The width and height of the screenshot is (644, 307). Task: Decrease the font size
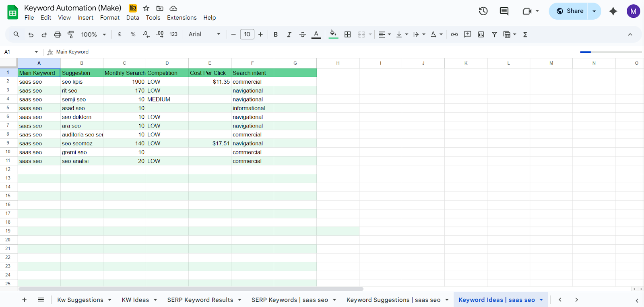pyautogui.click(x=233, y=35)
